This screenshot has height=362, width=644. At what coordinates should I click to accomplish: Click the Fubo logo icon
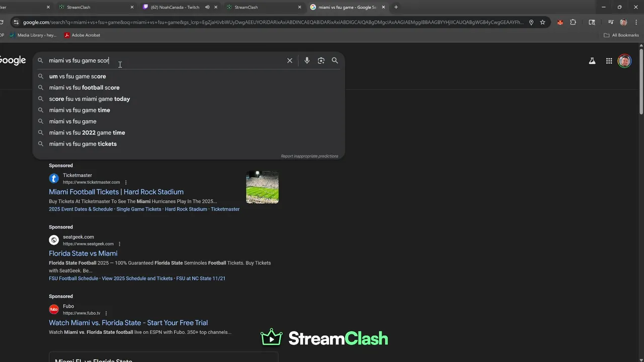tap(54, 309)
